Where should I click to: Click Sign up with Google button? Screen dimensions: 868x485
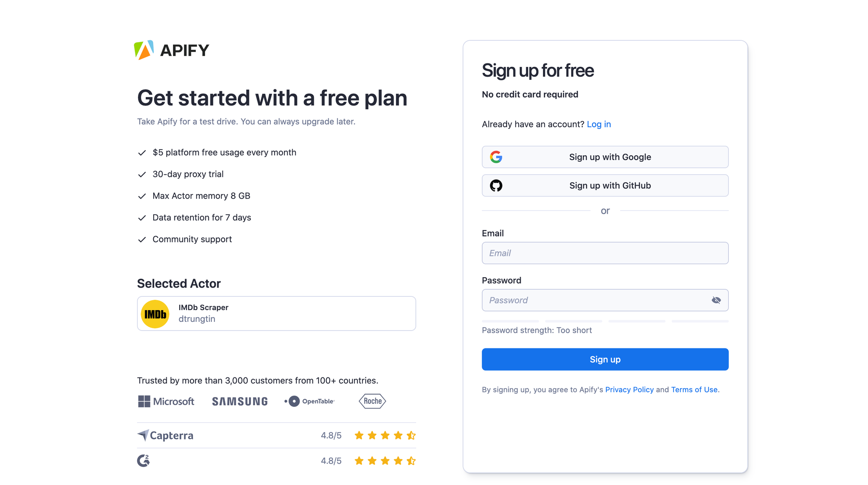coord(605,157)
